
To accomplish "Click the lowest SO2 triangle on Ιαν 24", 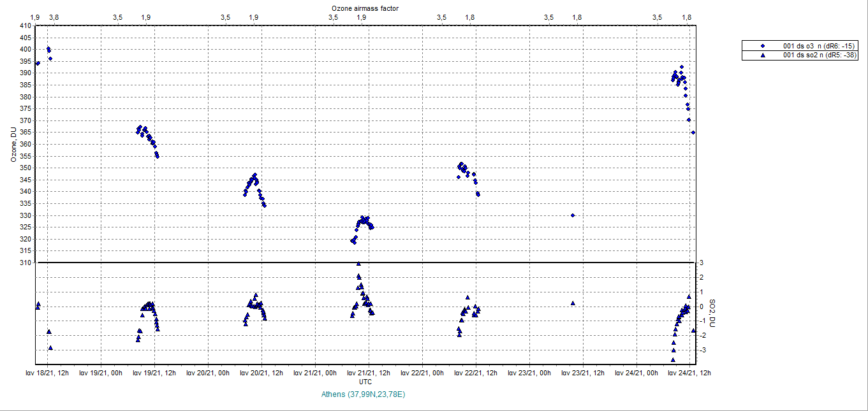I will 673,359.
